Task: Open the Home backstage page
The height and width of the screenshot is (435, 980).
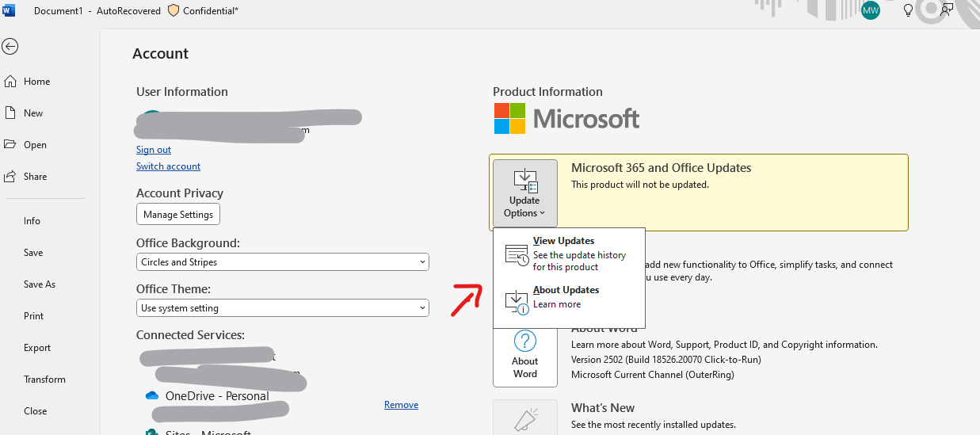Action: (x=36, y=82)
